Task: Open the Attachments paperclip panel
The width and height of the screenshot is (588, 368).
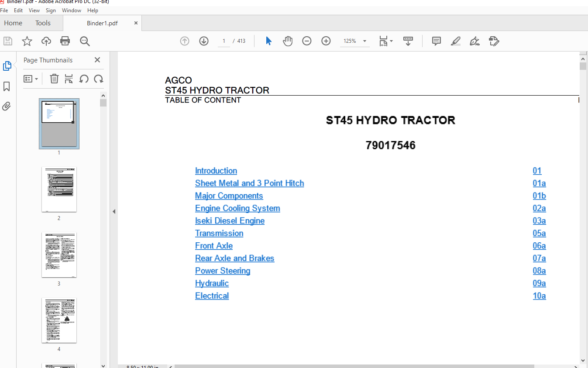Action: coord(7,106)
